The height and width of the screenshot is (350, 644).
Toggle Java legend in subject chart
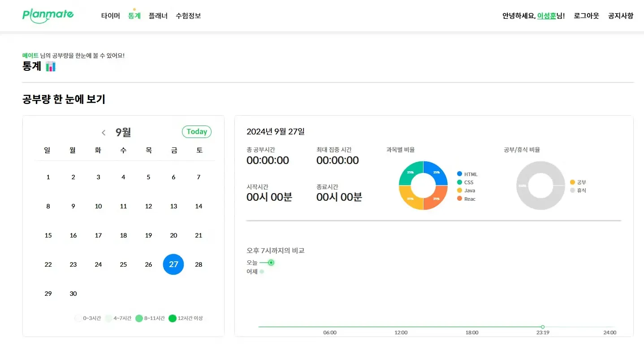[x=466, y=190]
